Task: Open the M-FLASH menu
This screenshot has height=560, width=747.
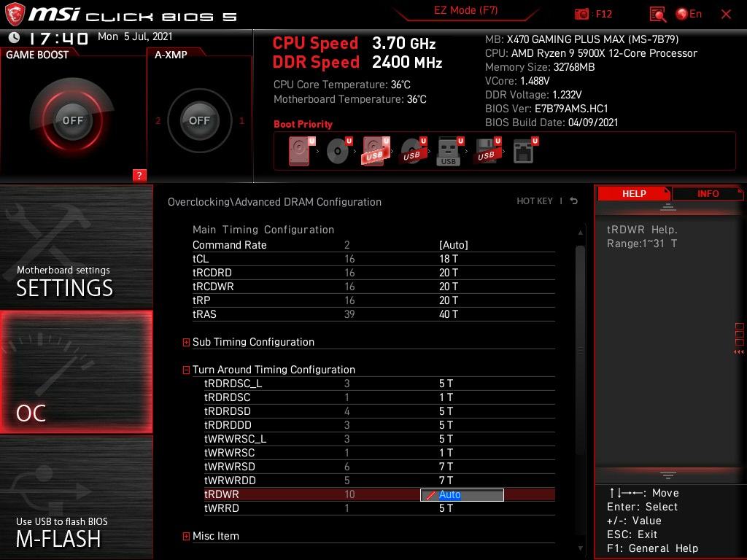Action: click(76, 497)
